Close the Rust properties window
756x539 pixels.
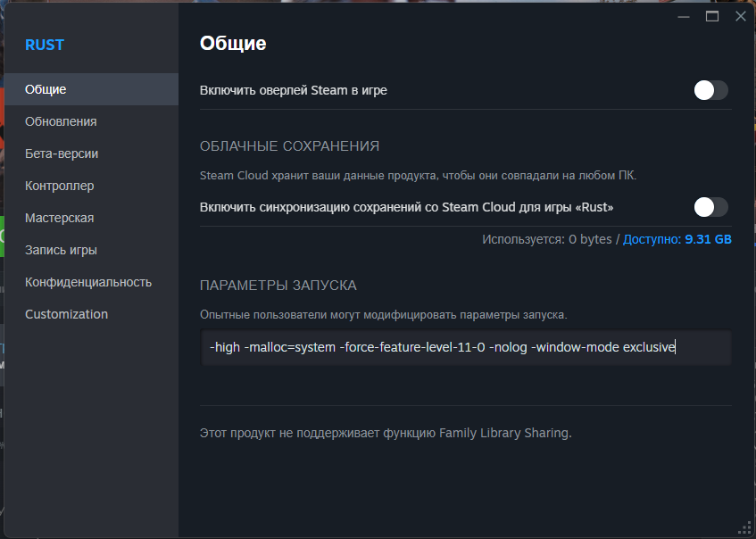click(741, 16)
